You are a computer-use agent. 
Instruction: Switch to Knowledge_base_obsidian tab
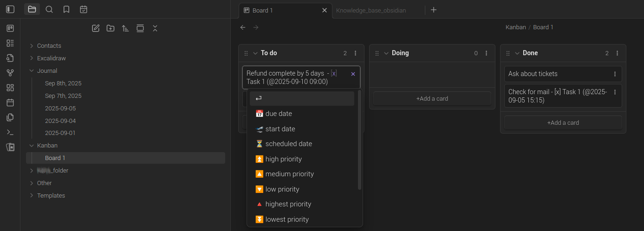(x=371, y=10)
